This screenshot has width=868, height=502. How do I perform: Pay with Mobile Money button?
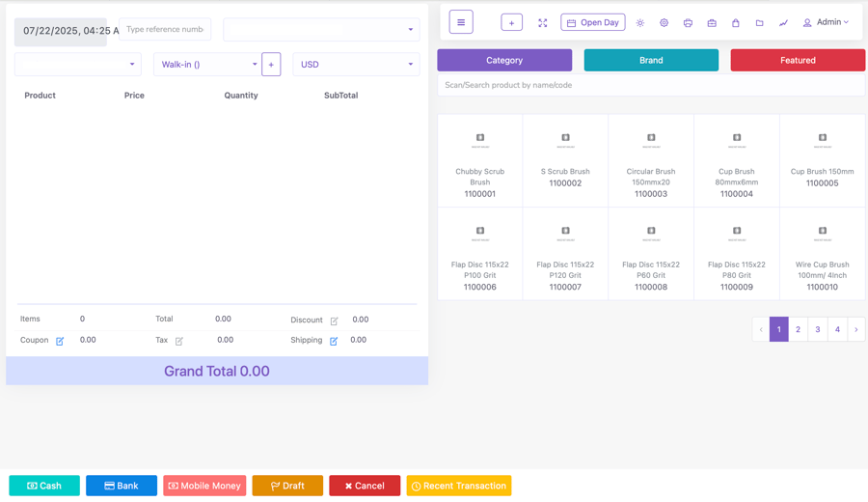point(204,486)
